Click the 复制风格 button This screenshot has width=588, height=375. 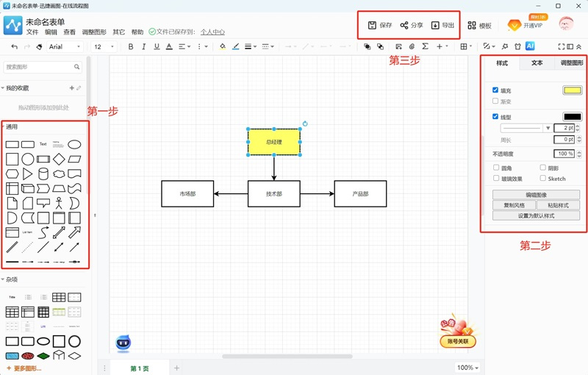(x=514, y=205)
